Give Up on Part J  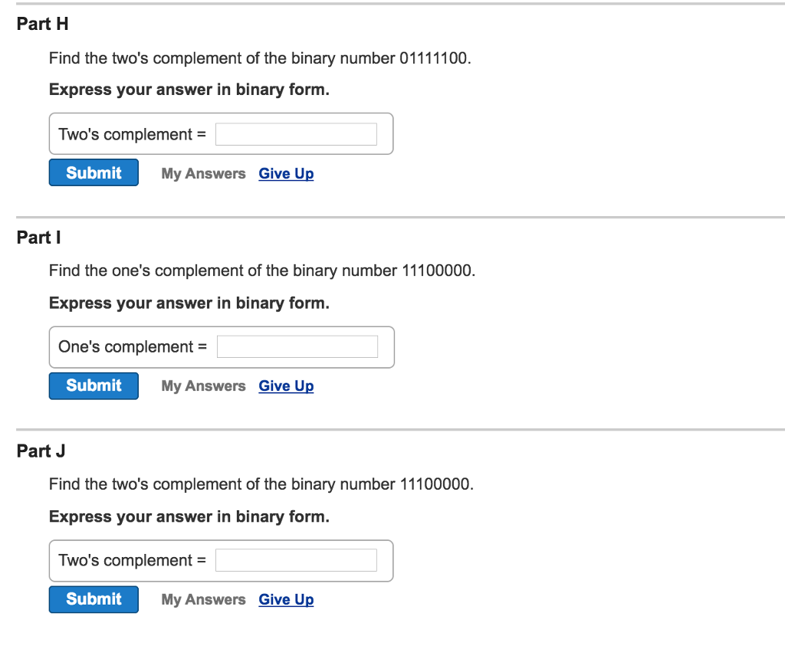[286, 599]
